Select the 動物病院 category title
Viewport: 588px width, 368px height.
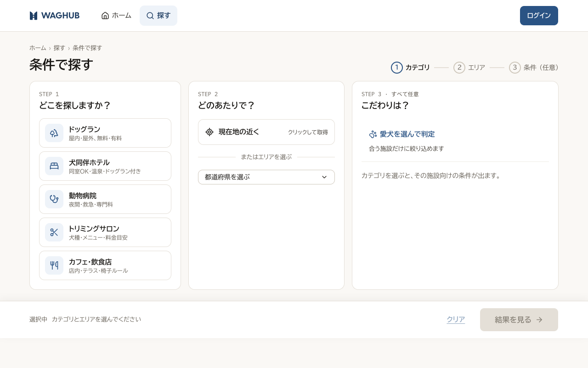83,195
